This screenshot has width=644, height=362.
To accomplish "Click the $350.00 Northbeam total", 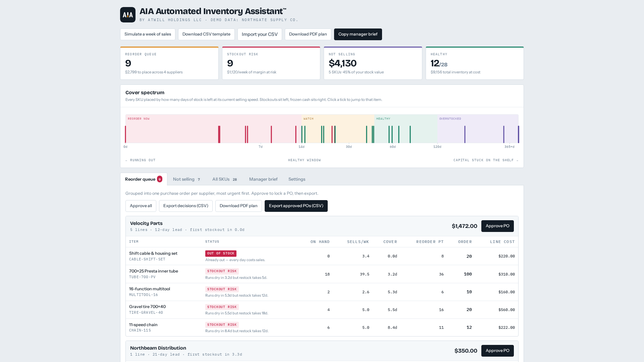I will pos(466,351).
